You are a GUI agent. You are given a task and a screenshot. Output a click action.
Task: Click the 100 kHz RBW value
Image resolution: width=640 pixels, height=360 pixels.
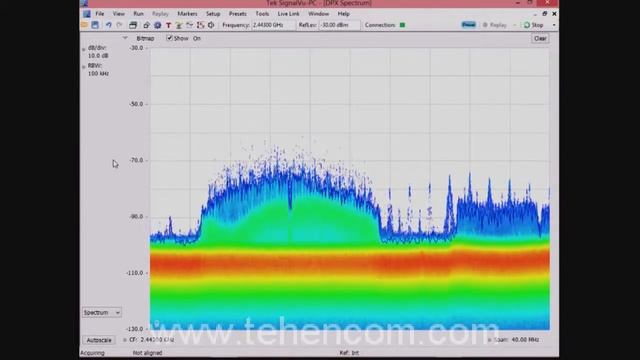pyautogui.click(x=98, y=73)
